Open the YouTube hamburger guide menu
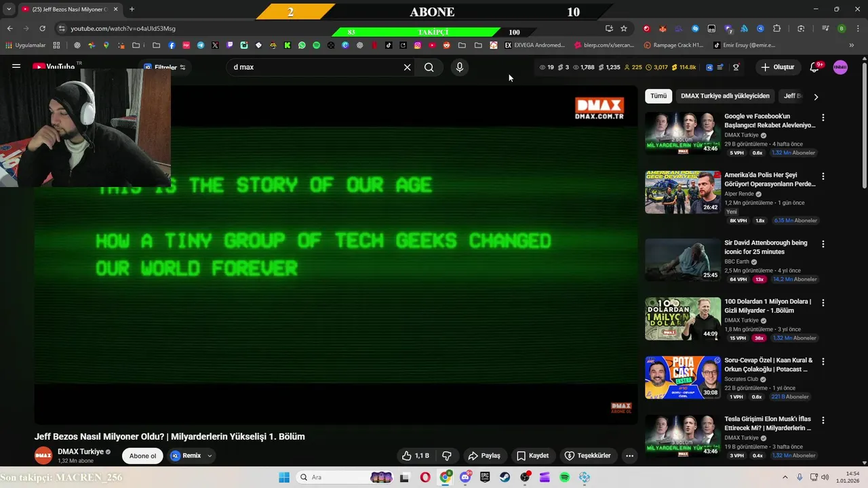Image resolution: width=868 pixels, height=488 pixels. 16,66
